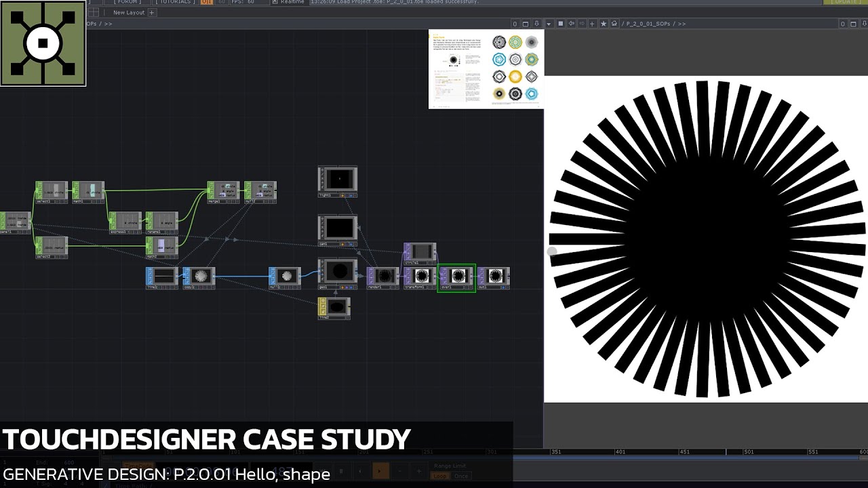Select the highlighted over1 TOP node
Image resolution: width=868 pixels, height=488 pixels.
[456, 278]
